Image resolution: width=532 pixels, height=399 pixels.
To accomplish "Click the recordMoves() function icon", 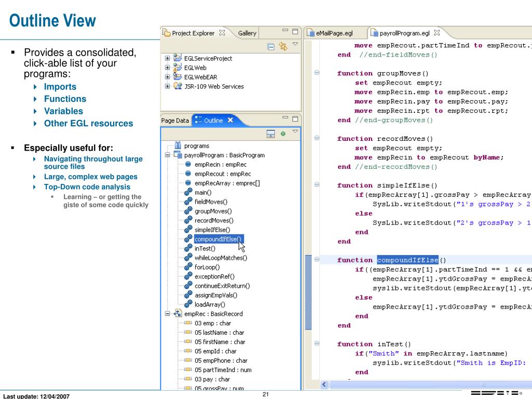I will 188,220.
